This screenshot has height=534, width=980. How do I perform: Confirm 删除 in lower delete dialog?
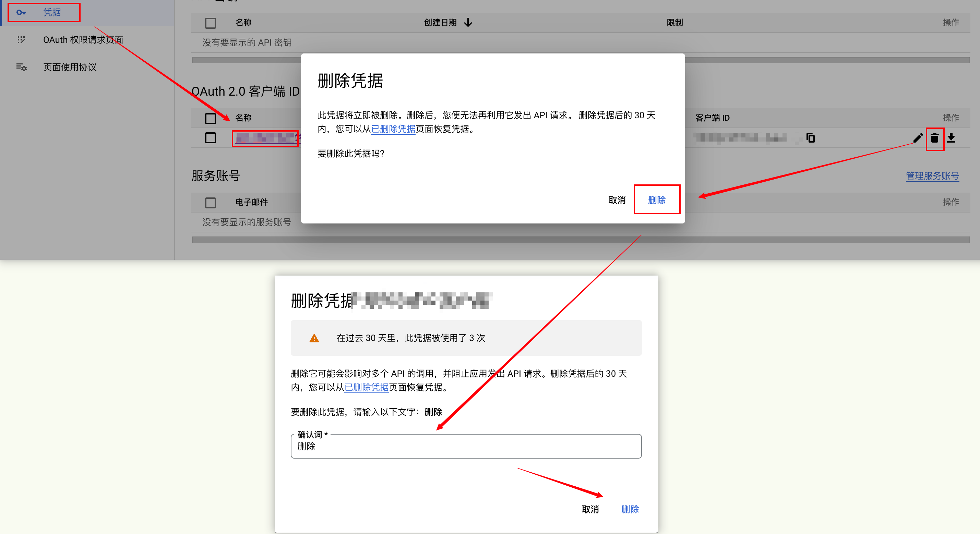pyautogui.click(x=630, y=509)
